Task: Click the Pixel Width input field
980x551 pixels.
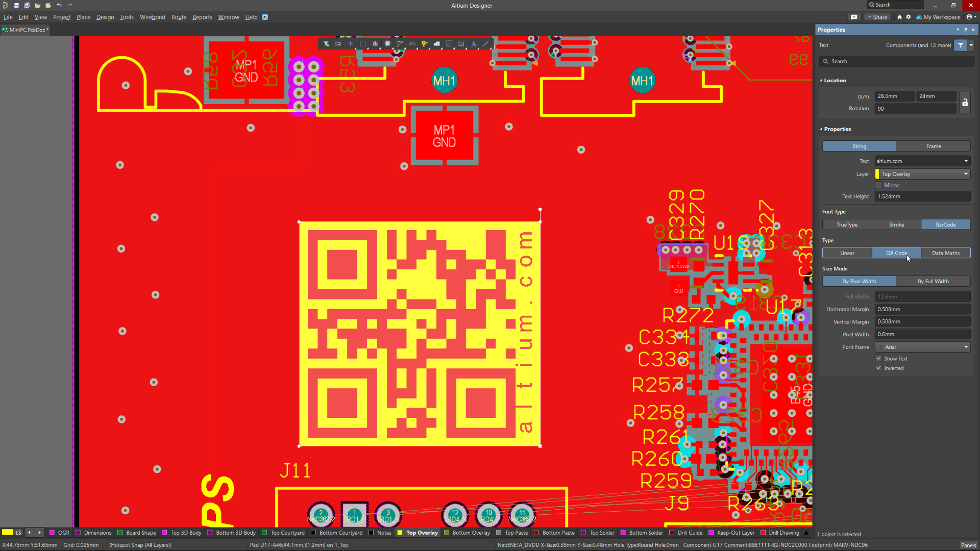Action: click(922, 335)
